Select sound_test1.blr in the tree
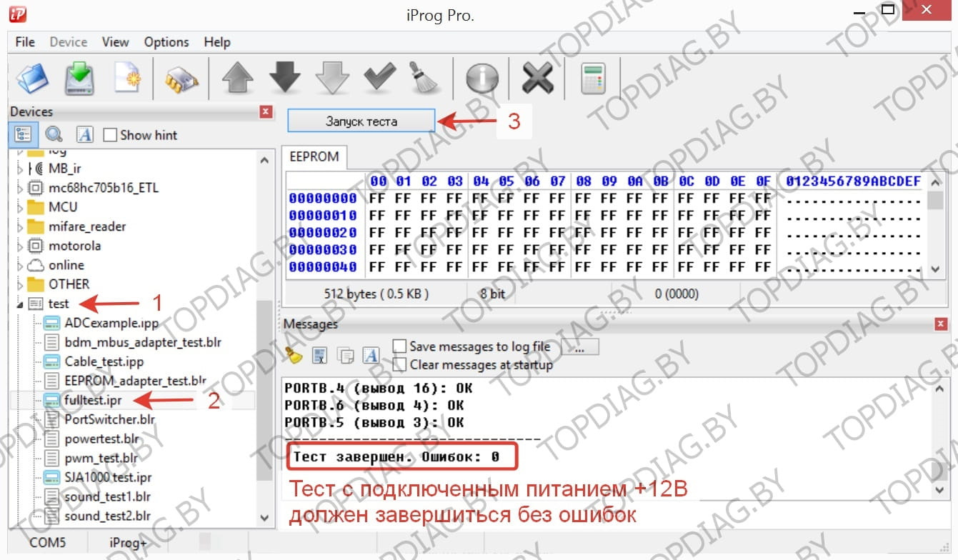 (107, 496)
